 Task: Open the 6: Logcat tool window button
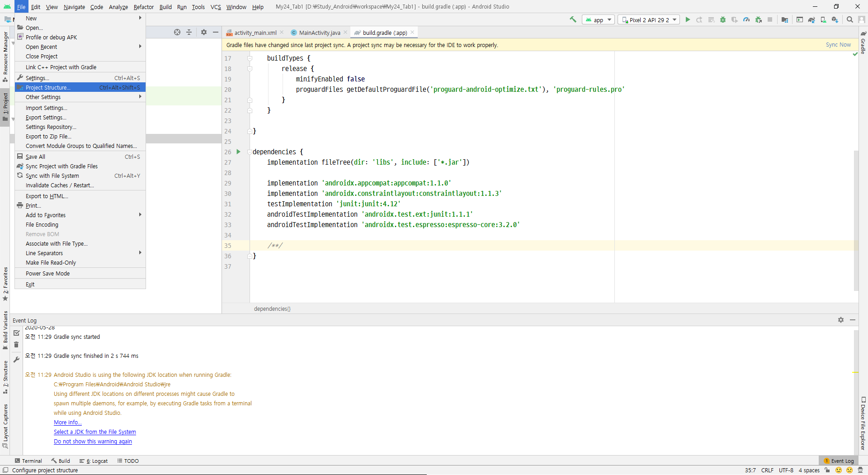(94, 461)
